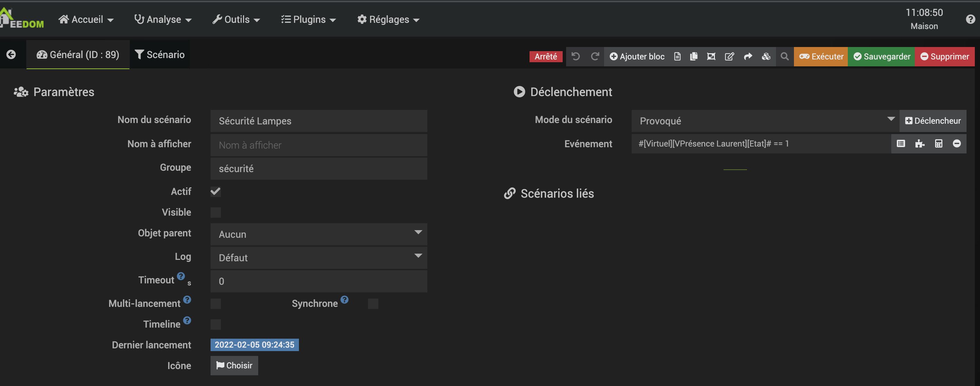Open the calculator icon next to Evénement
The height and width of the screenshot is (386, 980).
click(x=939, y=143)
